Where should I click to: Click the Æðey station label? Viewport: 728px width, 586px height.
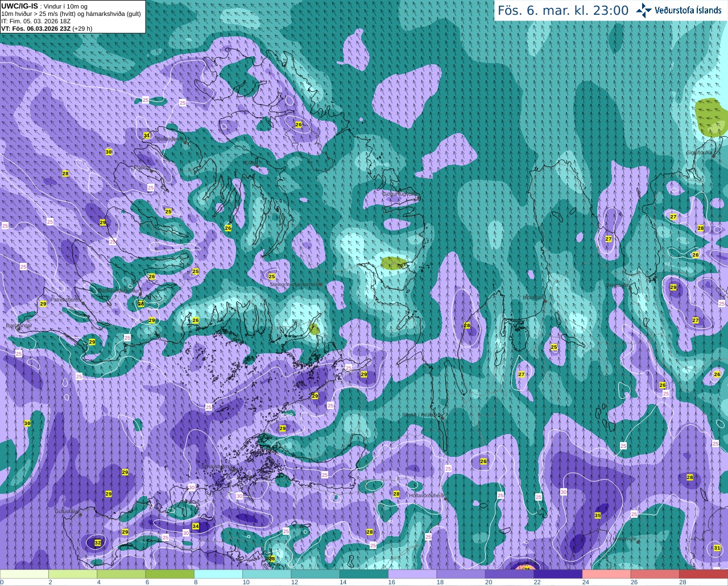(x=250, y=163)
